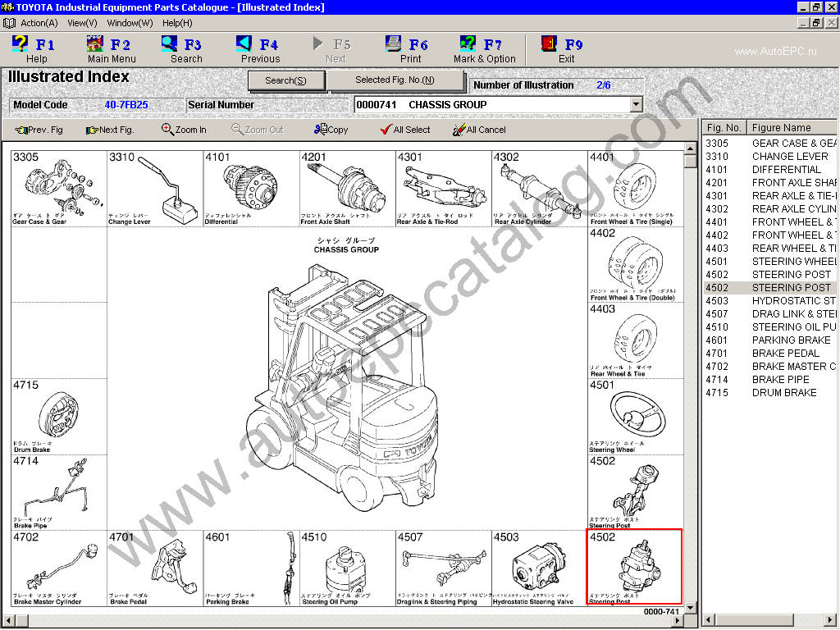Select list row 4302 REAR AXLE CYLIN
The image size is (840, 630).
point(769,209)
